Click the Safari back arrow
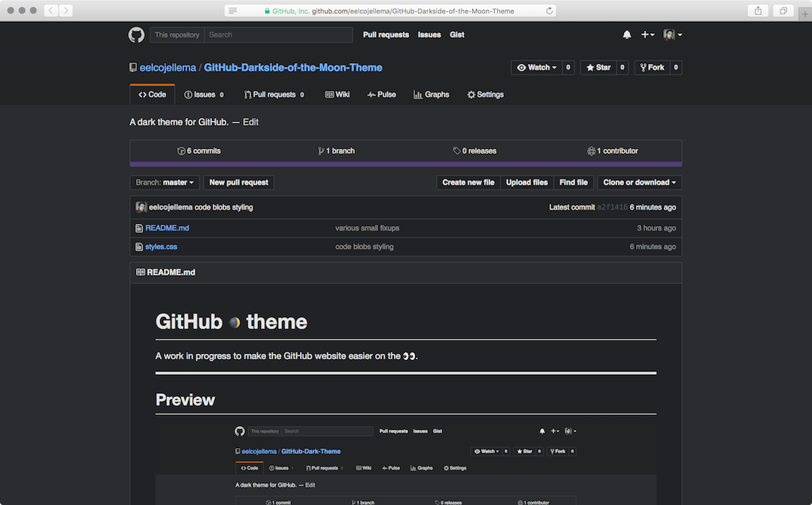812x505 pixels. pyautogui.click(x=51, y=11)
